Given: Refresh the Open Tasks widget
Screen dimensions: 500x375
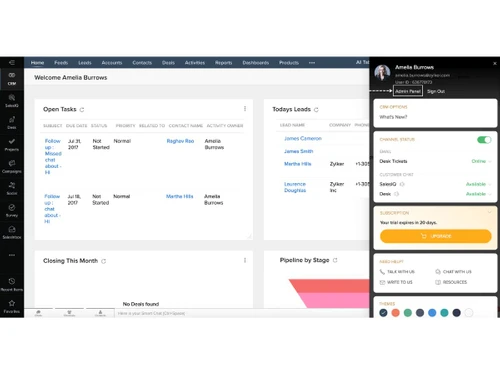Looking at the screenshot, I should click(x=82, y=110).
